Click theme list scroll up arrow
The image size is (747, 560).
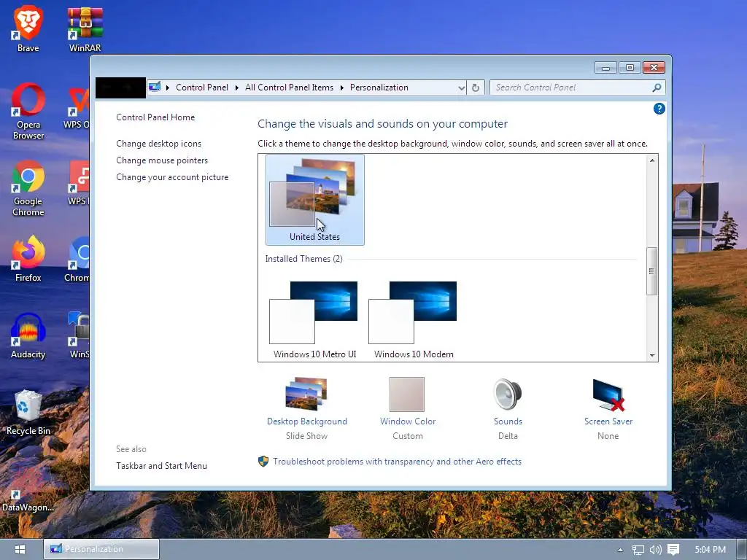click(x=652, y=160)
